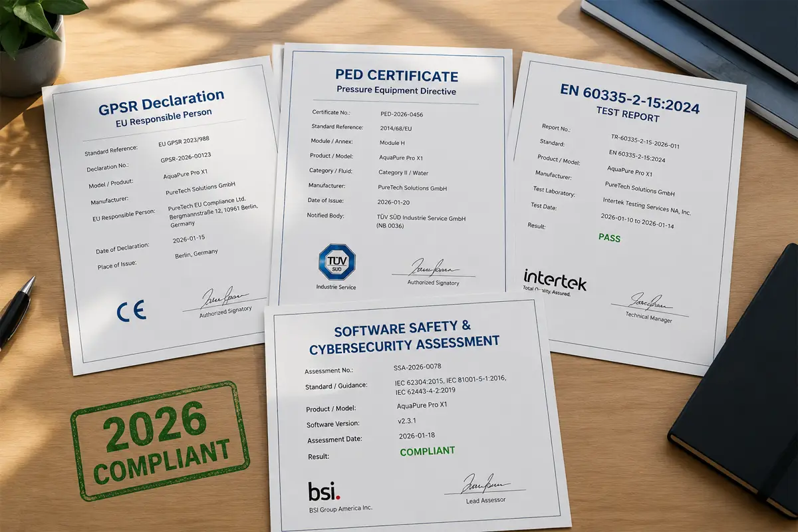798x532 pixels.
Task: Click the 'Industrie Service' caption under TÜV logo
Action: pos(336,287)
